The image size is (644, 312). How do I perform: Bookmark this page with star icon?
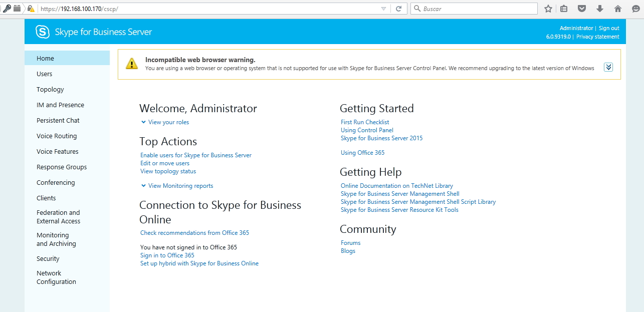tap(548, 9)
